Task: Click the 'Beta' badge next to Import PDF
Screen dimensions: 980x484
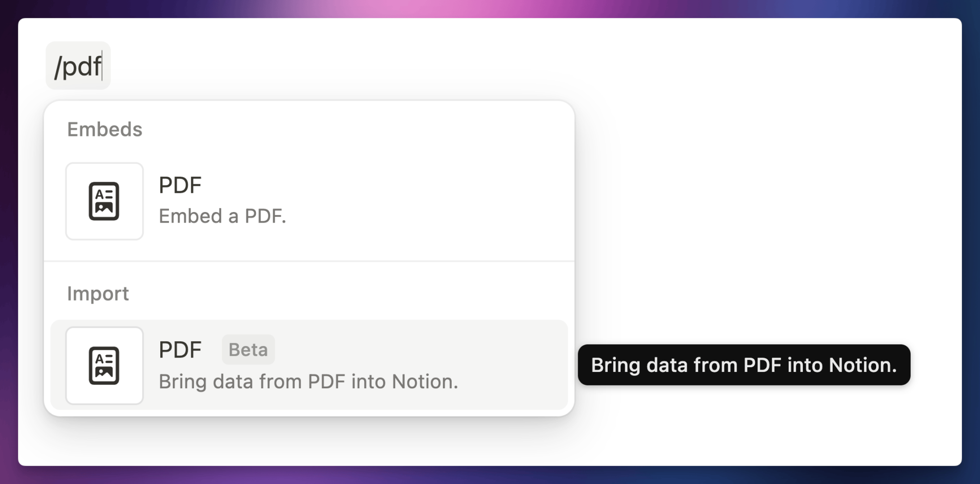Action: click(x=248, y=349)
